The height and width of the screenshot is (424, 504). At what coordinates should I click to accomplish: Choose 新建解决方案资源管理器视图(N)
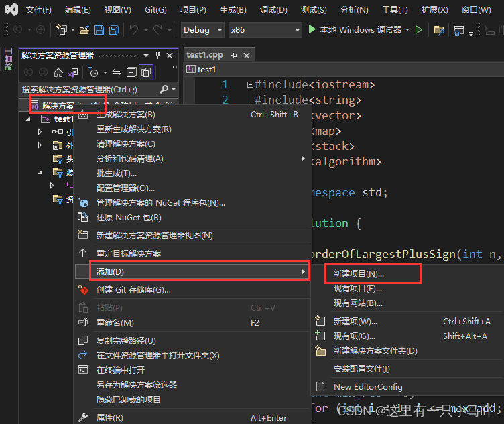pyautogui.click(x=193, y=236)
